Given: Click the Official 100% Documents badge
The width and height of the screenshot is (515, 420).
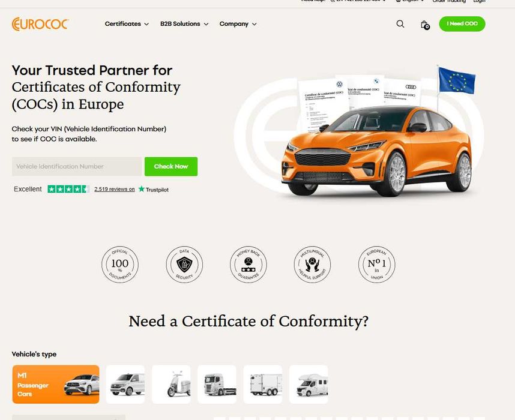Looking at the screenshot, I should [x=120, y=265].
